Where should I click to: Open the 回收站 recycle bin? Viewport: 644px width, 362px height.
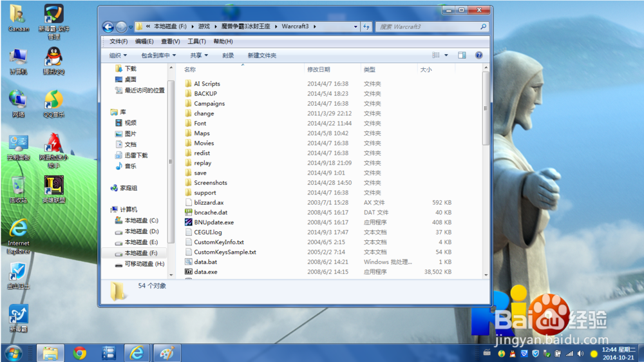[19, 190]
